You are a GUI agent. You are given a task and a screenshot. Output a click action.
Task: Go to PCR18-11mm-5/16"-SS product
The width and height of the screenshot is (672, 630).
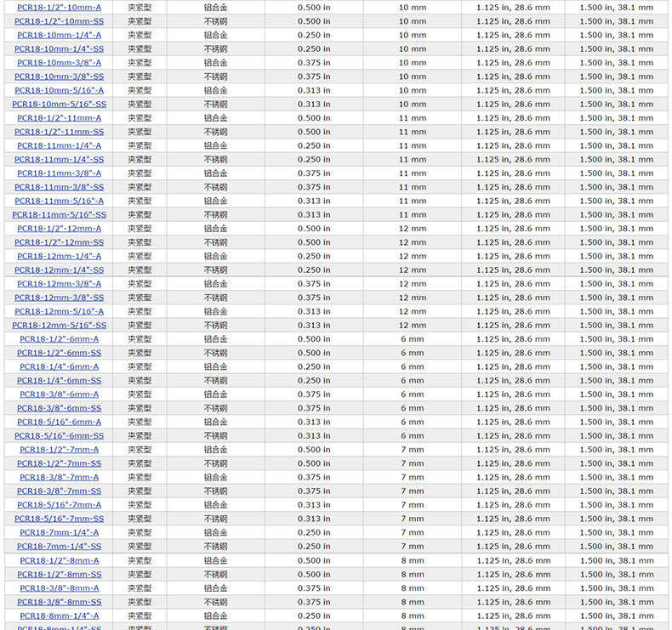coord(59,215)
